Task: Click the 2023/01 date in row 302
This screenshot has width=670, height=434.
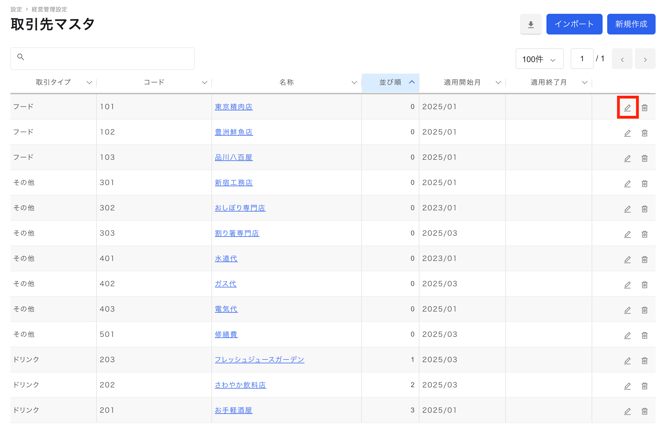Action: (440, 208)
